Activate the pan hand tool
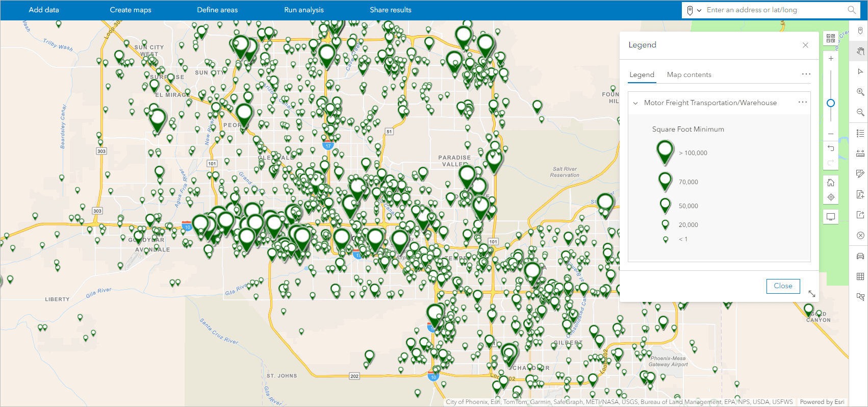 point(860,51)
